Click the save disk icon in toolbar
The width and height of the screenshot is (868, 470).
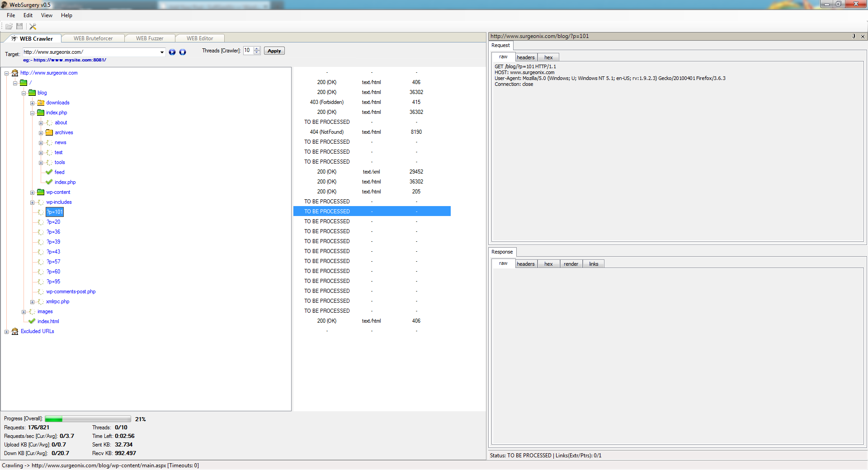19,27
